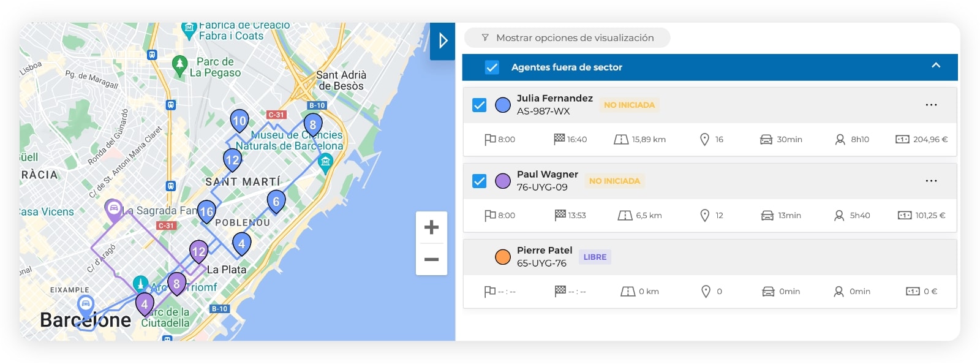Viewport: 980px width, 364px height.
Task: Click the distance road icon beside 0 km
Action: point(628,292)
